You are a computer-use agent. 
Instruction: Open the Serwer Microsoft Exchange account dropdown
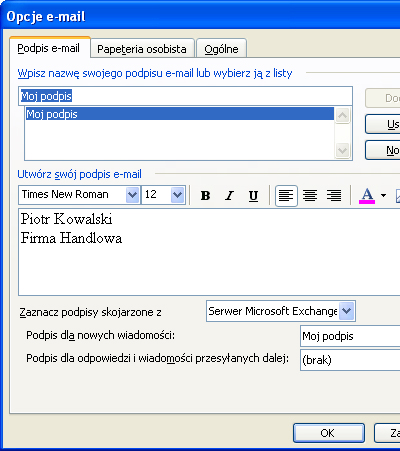coord(347,311)
